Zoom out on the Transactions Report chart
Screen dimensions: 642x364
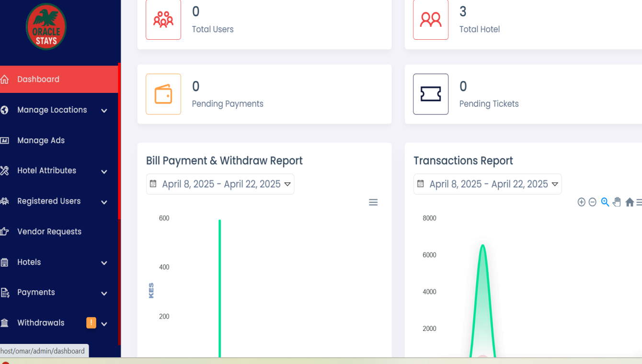pos(592,202)
